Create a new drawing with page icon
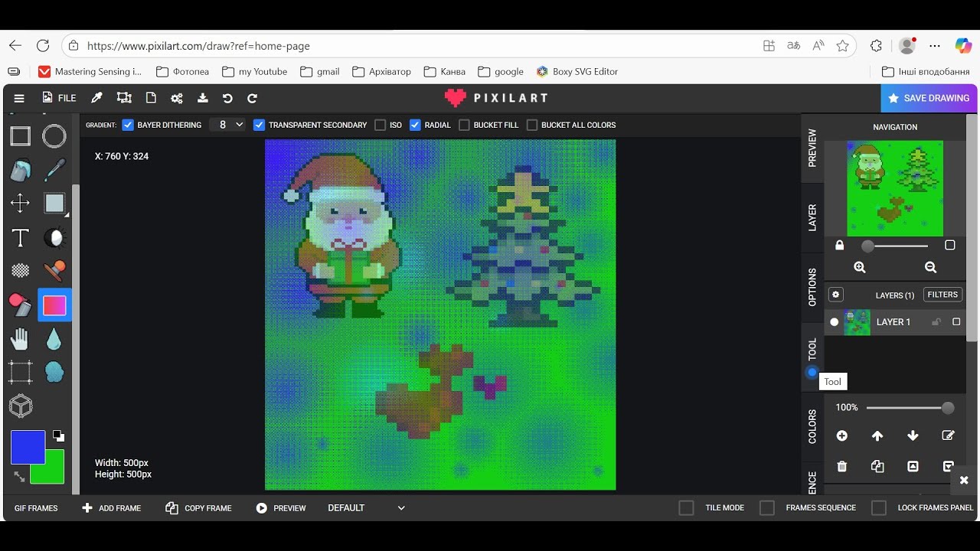Image resolution: width=980 pixels, height=551 pixels. 151,98
